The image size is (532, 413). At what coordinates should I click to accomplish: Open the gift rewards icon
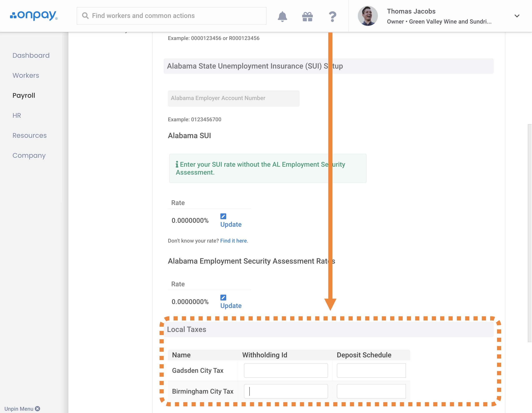(307, 16)
